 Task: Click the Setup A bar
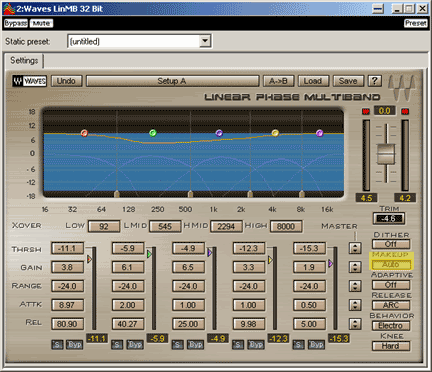(x=172, y=81)
